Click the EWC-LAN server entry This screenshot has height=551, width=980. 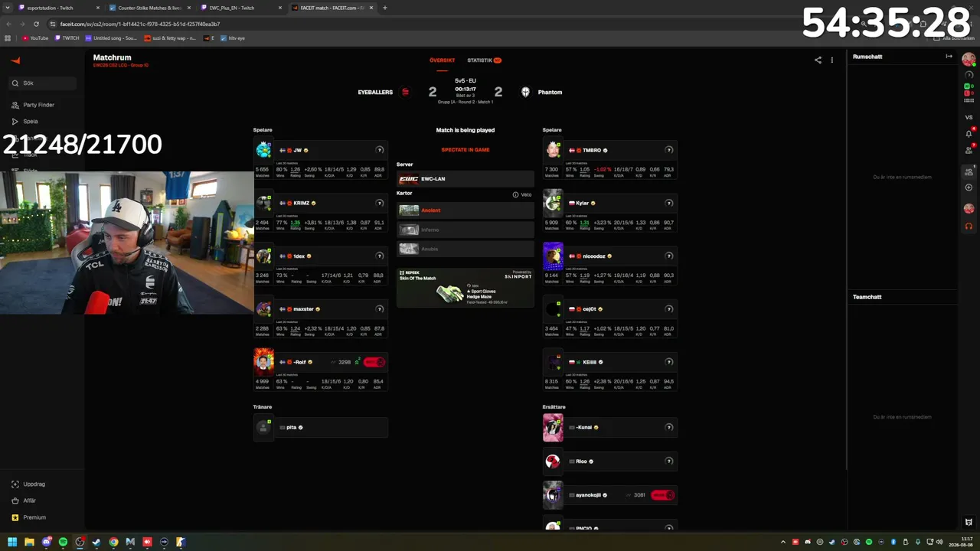point(465,179)
